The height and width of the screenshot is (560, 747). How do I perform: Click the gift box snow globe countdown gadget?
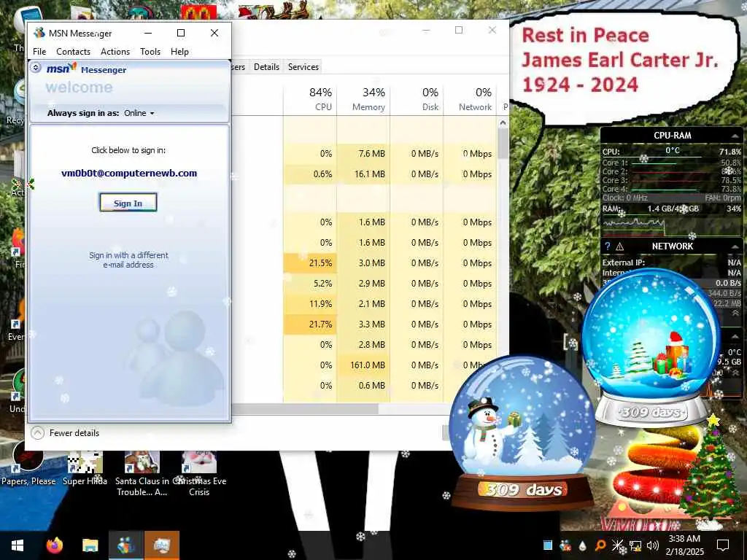(651, 346)
